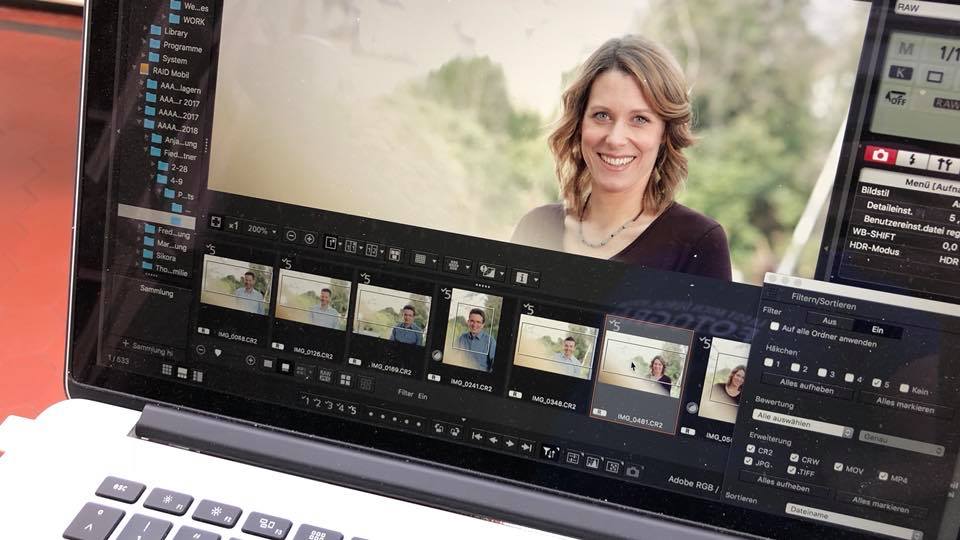This screenshot has height=540, width=960.
Task: Select the grid view icon below Sammlung
Action: [x=167, y=369]
